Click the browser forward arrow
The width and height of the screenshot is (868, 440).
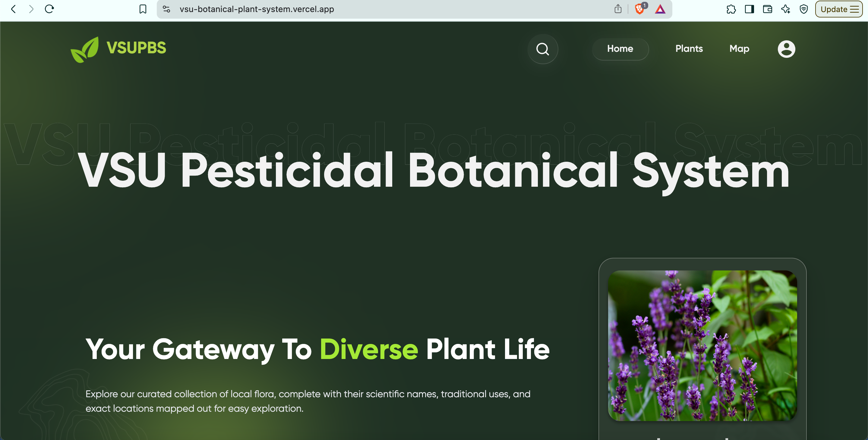tap(31, 9)
